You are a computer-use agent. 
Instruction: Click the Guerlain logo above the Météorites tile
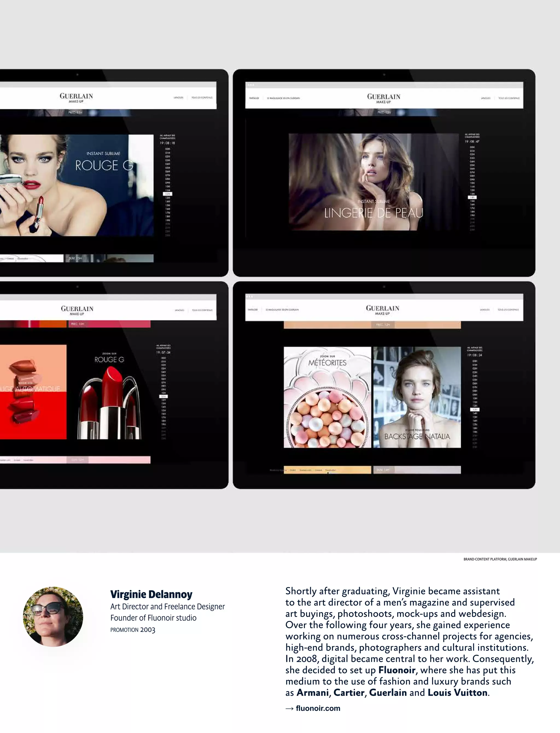pos(382,310)
